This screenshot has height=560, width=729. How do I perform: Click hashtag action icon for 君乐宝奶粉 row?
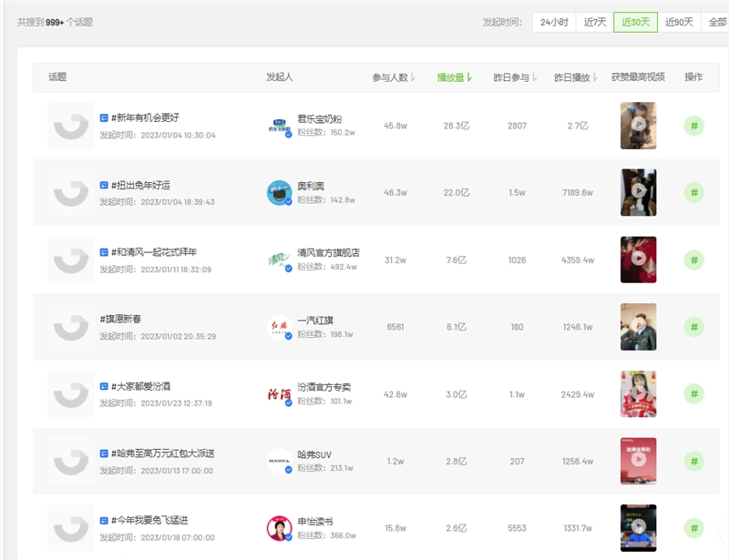pos(693,126)
